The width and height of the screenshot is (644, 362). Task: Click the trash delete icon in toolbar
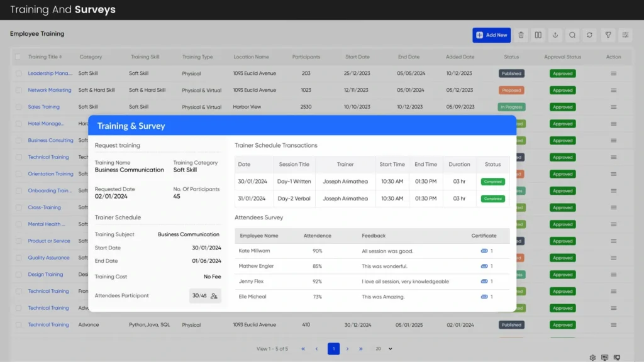pos(521,35)
